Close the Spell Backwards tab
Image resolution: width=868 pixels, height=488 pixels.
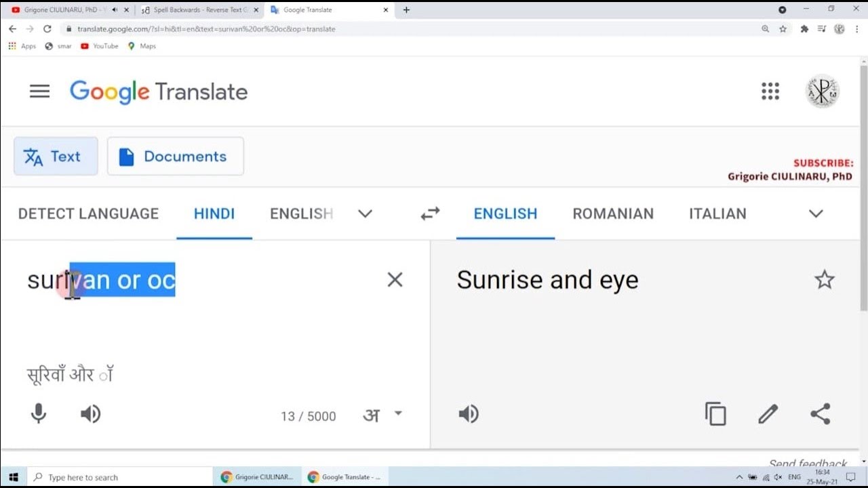256,10
